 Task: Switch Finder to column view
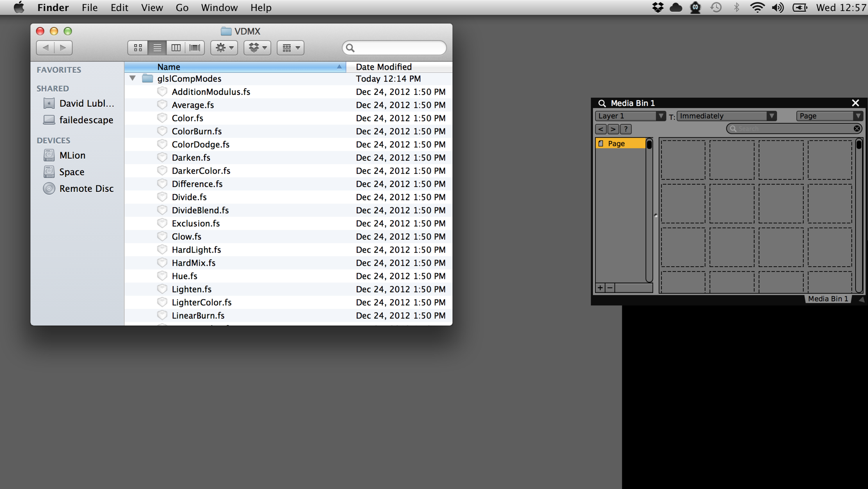[x=176, y=48]
